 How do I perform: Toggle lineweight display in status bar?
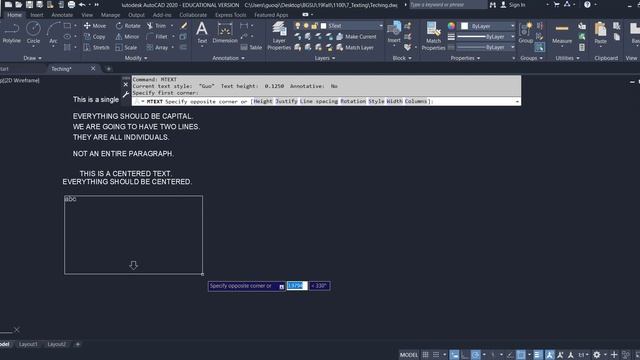pyautogui.click(x=538, y=355)
